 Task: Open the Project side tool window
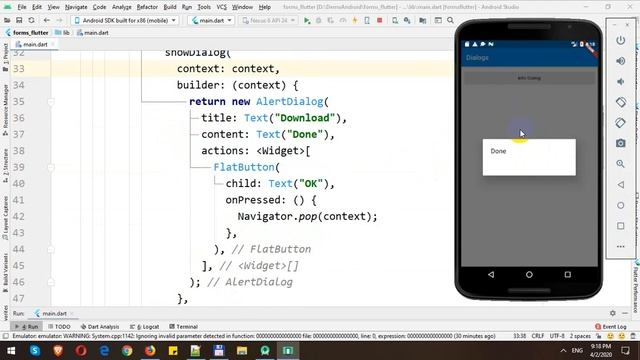coord(5,57)
